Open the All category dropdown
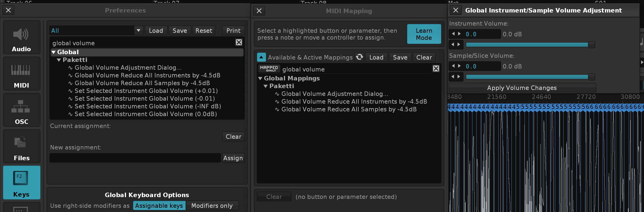Screen dimensions: 644x212 [x=96, y=31]
